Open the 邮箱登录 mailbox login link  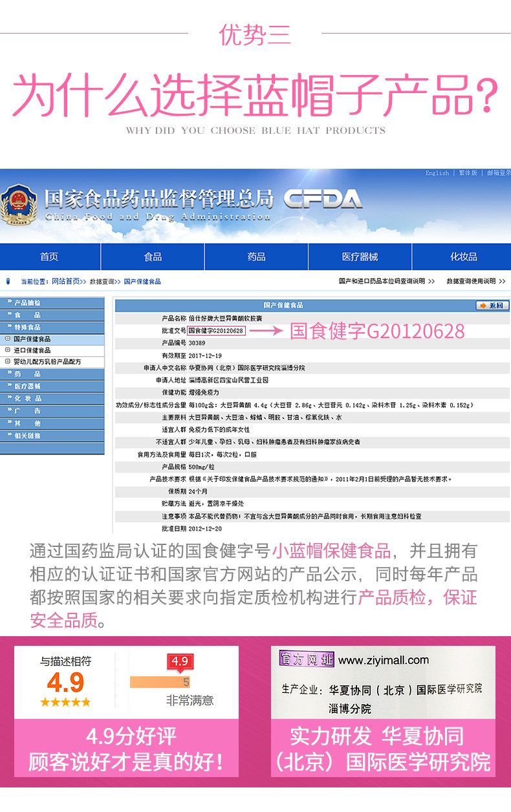point(498,173)
